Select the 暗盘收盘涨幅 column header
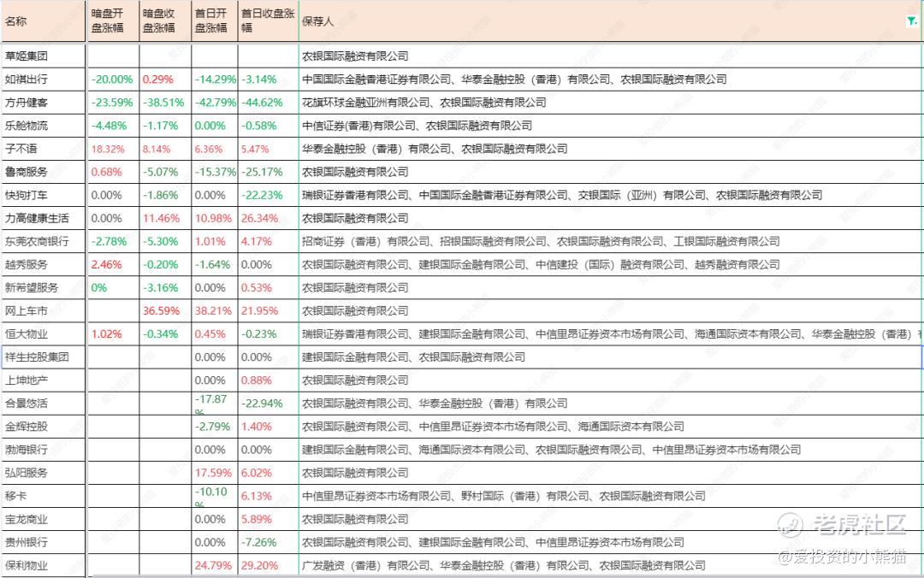 [x=165, y=21]
